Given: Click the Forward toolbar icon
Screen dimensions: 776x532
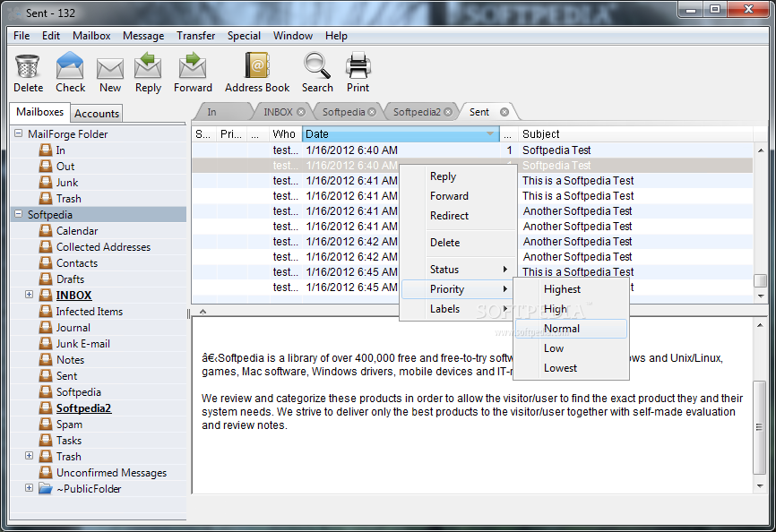Looking at the screenshot, I should pos(193,65).
